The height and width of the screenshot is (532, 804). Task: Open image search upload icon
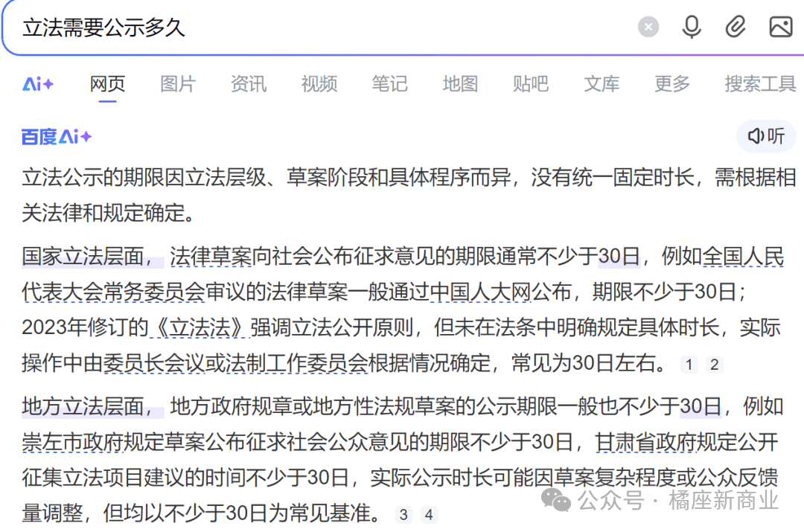point(780,27)
